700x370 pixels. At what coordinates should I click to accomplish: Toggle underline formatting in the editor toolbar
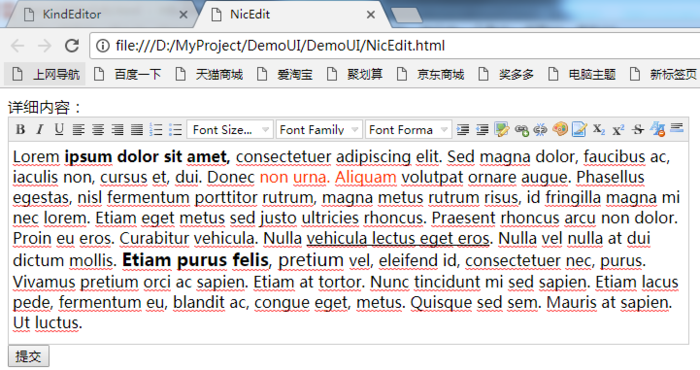(x=59, y=129)
